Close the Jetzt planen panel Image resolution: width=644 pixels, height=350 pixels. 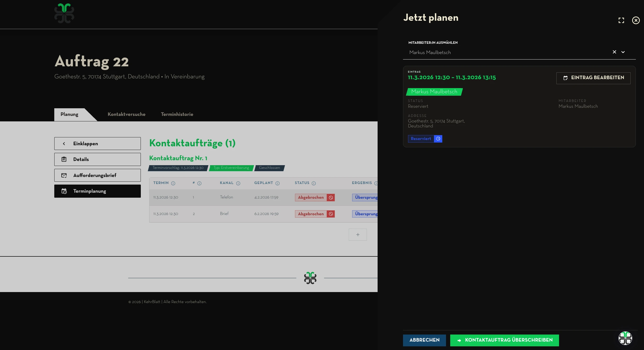(636, 20)
